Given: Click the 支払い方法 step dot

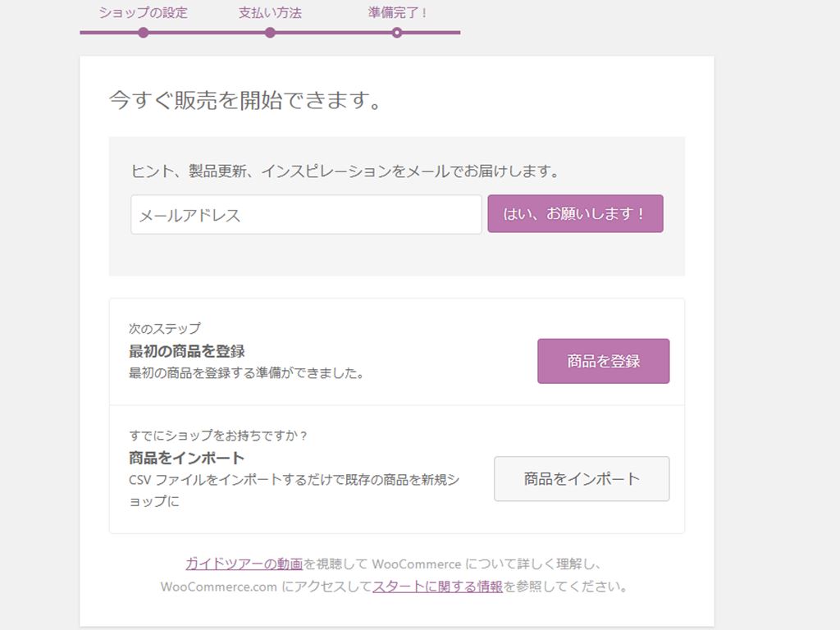Looking at the screenshot, I should click(x=270, y=33).
